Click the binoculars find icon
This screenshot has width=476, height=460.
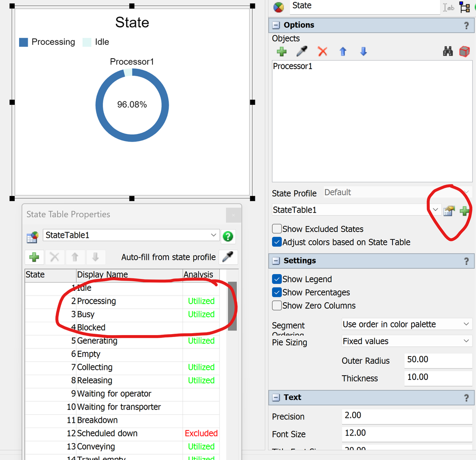point(448,51)
